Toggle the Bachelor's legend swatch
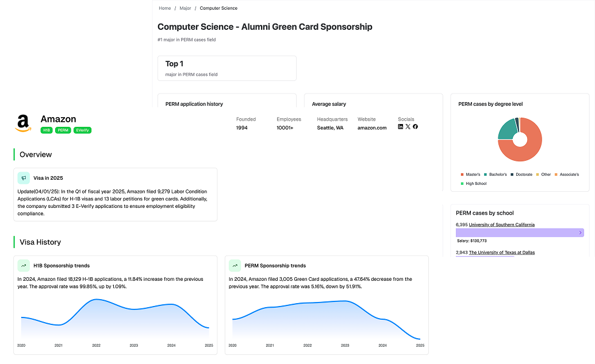The height and width of the screenshot is (364, 595). (x=485, y=175)
